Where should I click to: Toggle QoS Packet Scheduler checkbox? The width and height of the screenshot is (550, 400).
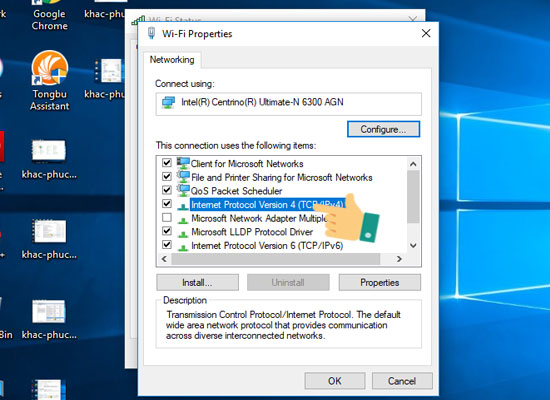pos(167,190)
